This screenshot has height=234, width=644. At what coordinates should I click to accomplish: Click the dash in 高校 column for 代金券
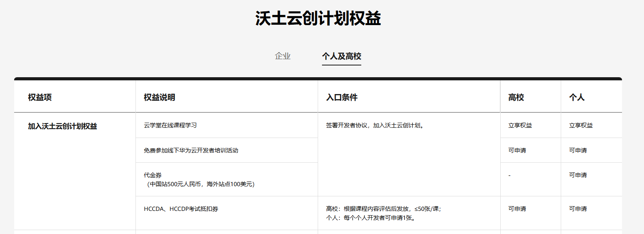(509, 176)
